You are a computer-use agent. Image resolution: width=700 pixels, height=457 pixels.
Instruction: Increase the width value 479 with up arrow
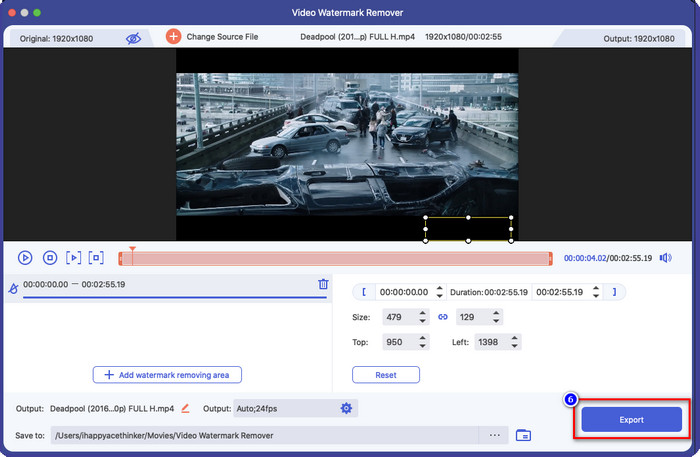422,313
